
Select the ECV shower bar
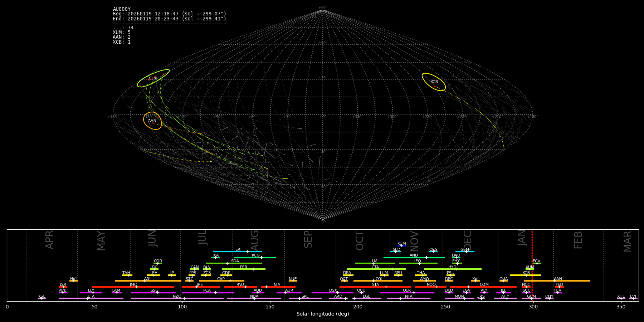(537, 263)
